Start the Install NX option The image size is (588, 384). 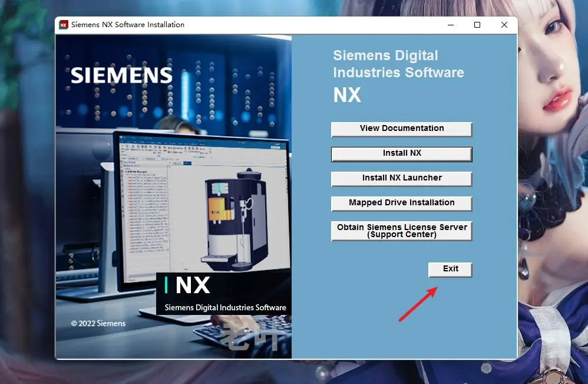tap(401, 154)
